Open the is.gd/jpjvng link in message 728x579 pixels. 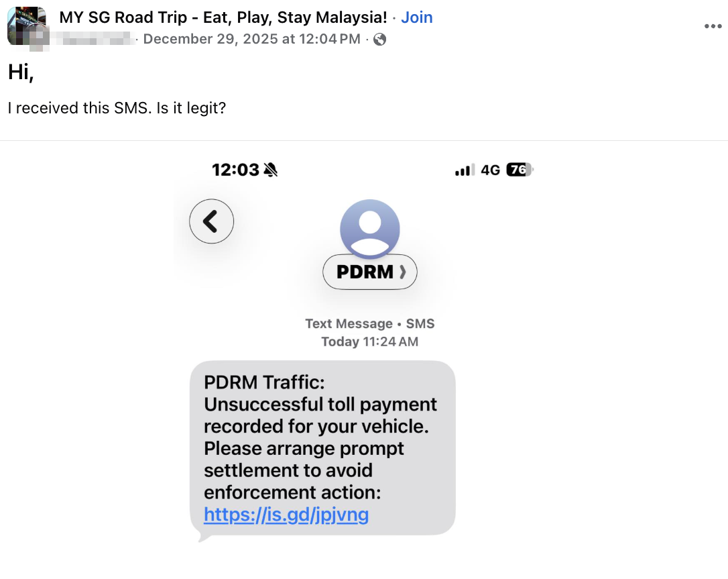point(286,515)
